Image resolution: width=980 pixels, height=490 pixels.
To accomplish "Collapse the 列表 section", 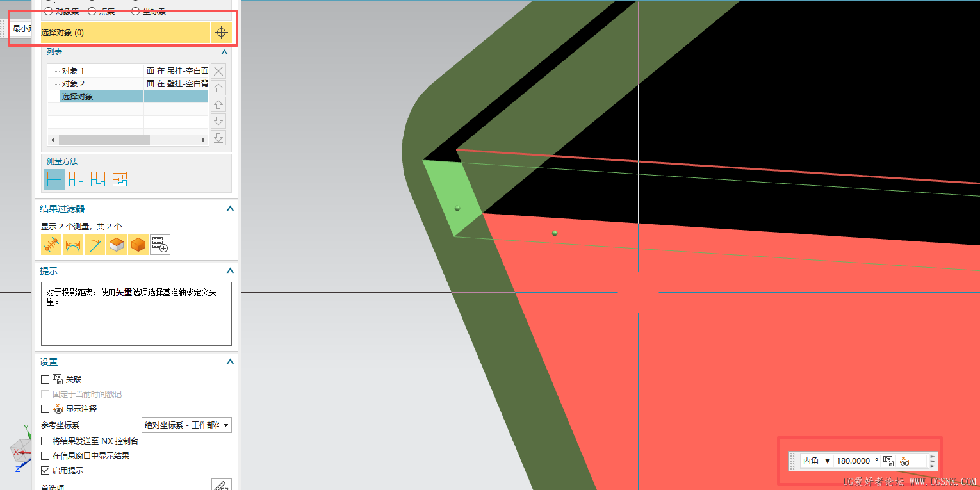I will [225, 52].
